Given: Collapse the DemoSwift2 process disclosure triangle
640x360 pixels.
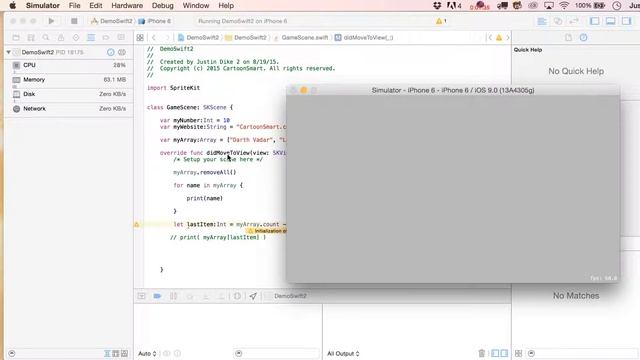Looking at the screenshot, I should [x=9, y=52].
